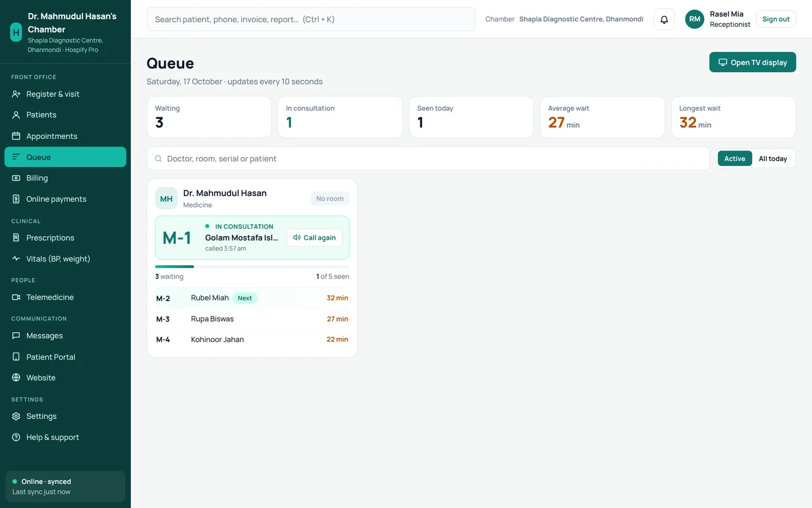Viewport: 812px width, 508px height.
Task: Click the Vitals pulse icon
Action: 16,259
